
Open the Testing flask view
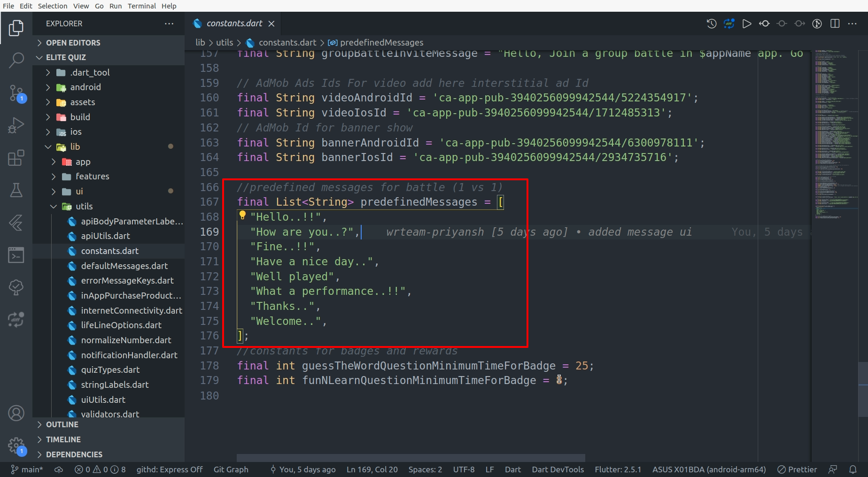(16, 190)
